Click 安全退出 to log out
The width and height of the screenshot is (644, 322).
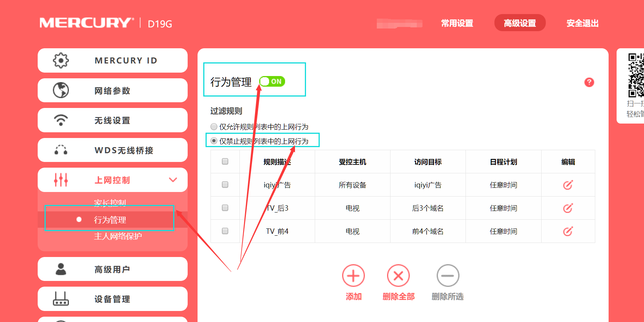582,23
